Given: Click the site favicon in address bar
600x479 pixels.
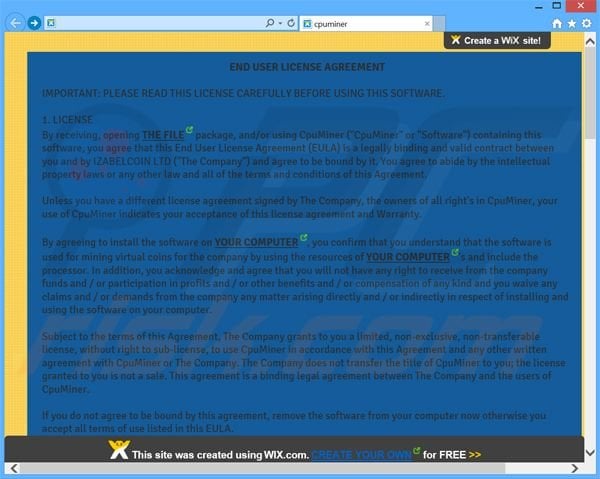Looking at the screenshot, I should 51,23.
